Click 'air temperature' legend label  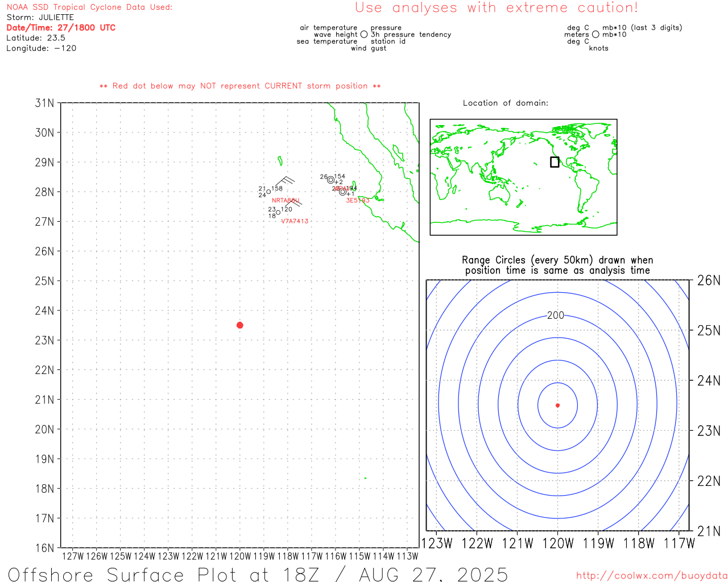(x=329, y=27)
